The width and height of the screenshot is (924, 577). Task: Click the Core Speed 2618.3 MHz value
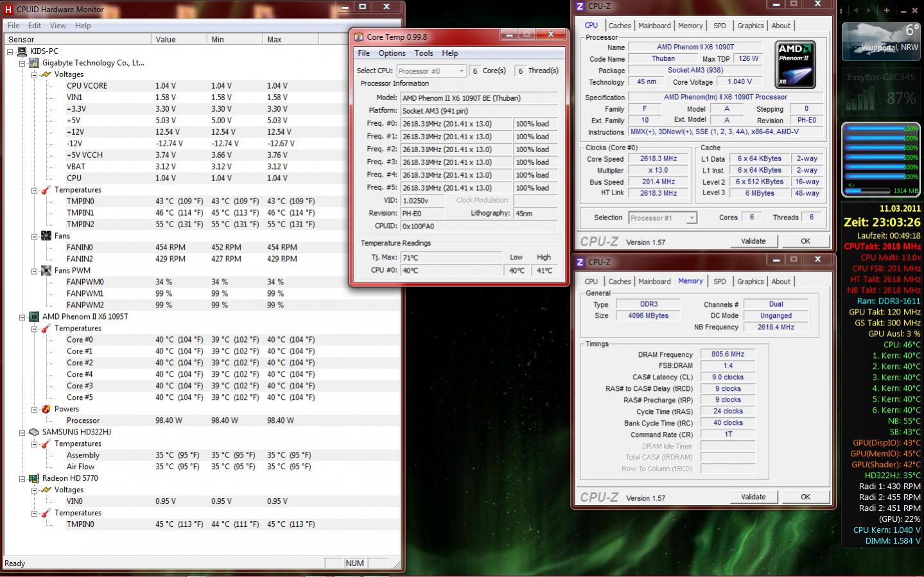[x=658, y=159]
